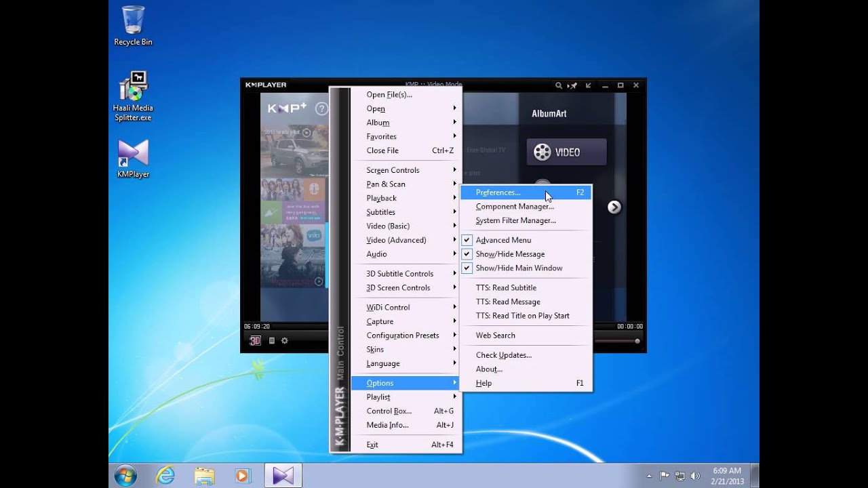The image size is (868, 488).
Task: Open Component Manager... entry
Action: tap(526, 207)
